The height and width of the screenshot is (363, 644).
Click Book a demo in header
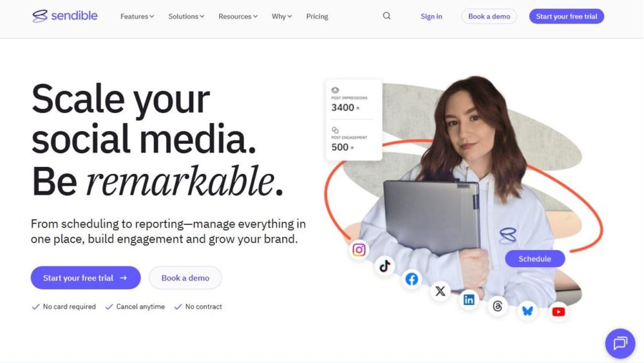pos(489,17)
